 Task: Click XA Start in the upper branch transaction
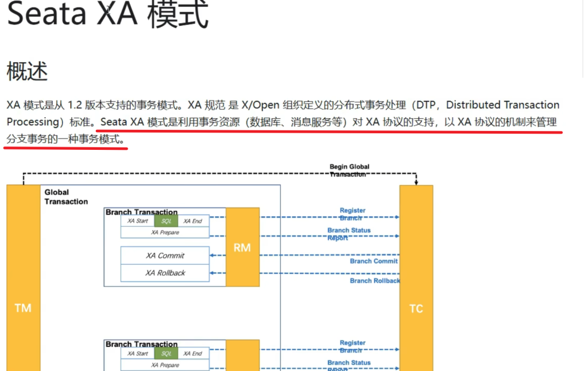(137, 221)
